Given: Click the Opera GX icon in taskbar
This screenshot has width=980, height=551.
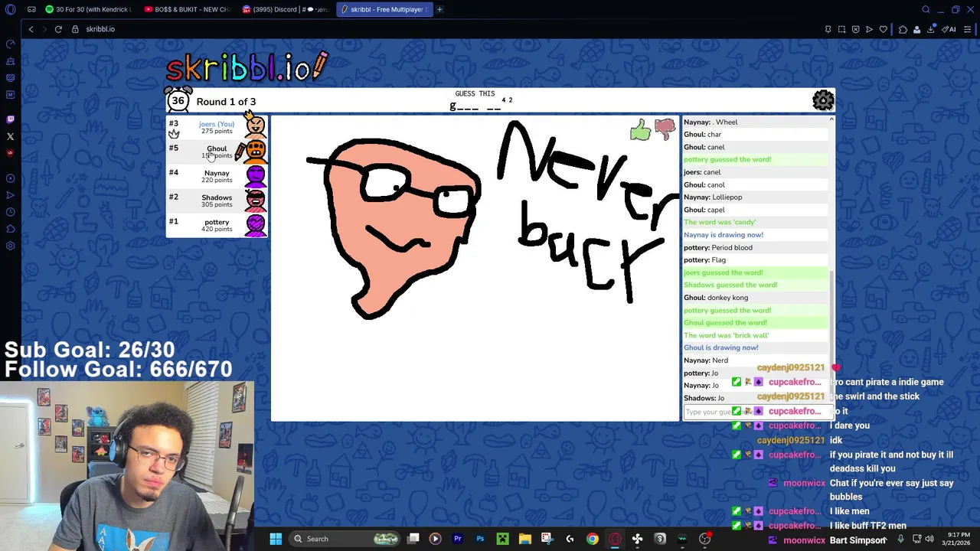Looking at the screenshot, I should (x=615, y=539).
